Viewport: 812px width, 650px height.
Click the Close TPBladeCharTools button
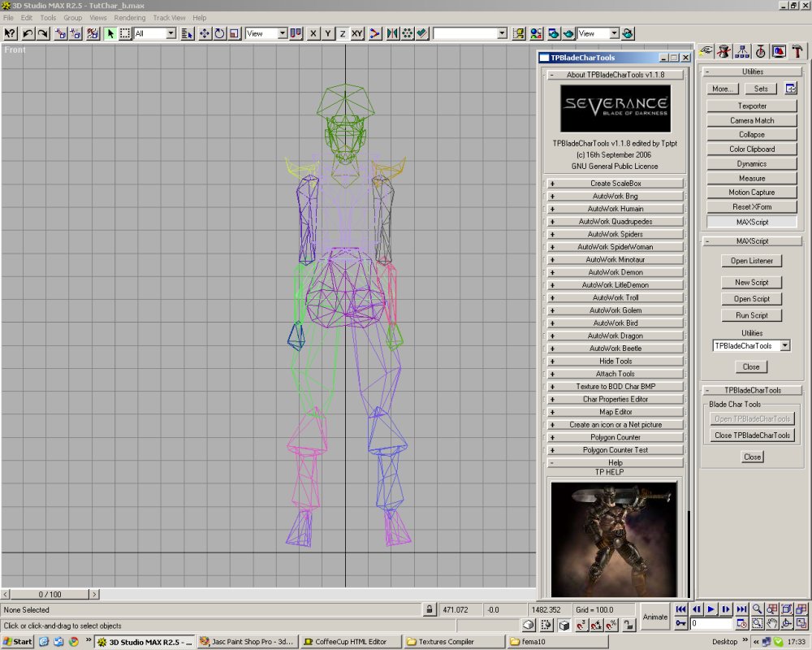click(x=752, y=435)
